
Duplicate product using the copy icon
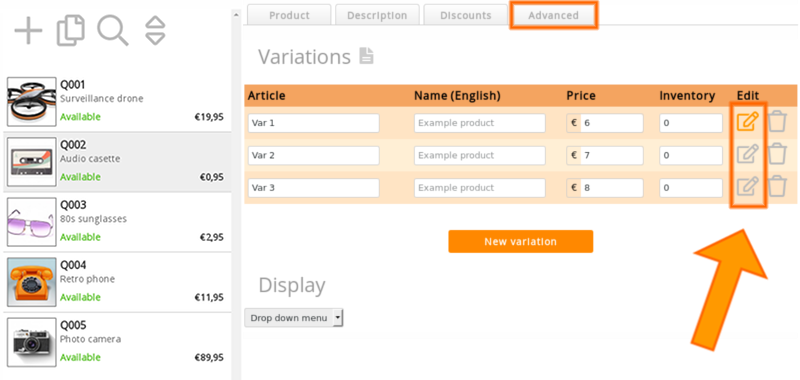pos(70,31)
